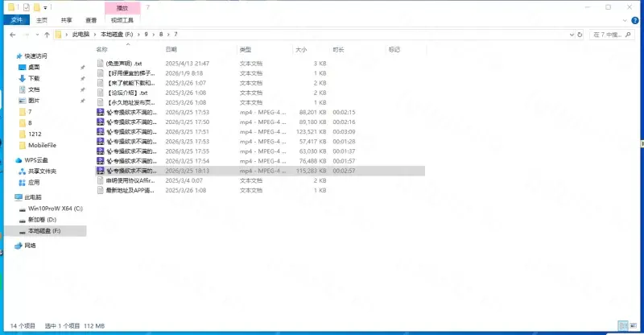Open 桌面 in the navigation pane
Viewport: 644px width, 335px height.
34,67
